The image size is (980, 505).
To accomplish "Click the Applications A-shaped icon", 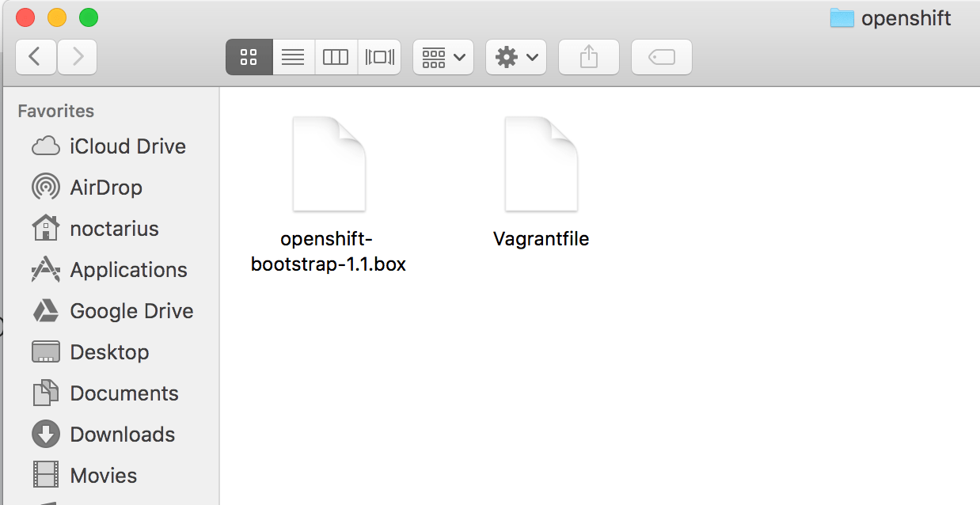I will 46,270.
